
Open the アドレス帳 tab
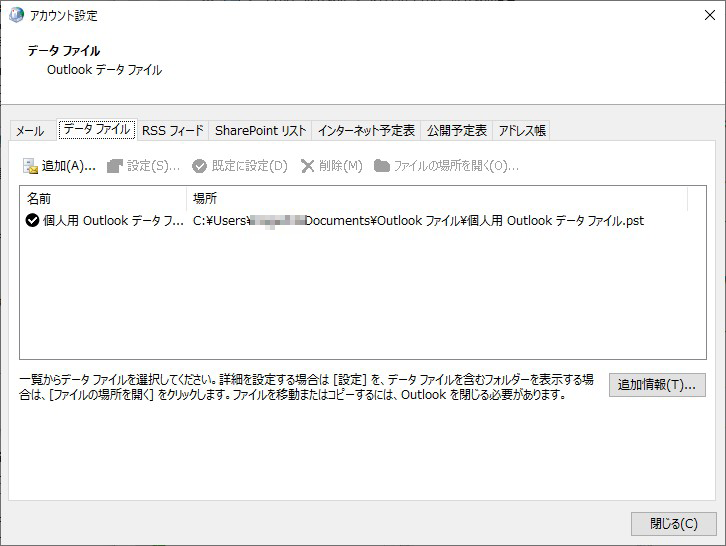tap(522, 131)
